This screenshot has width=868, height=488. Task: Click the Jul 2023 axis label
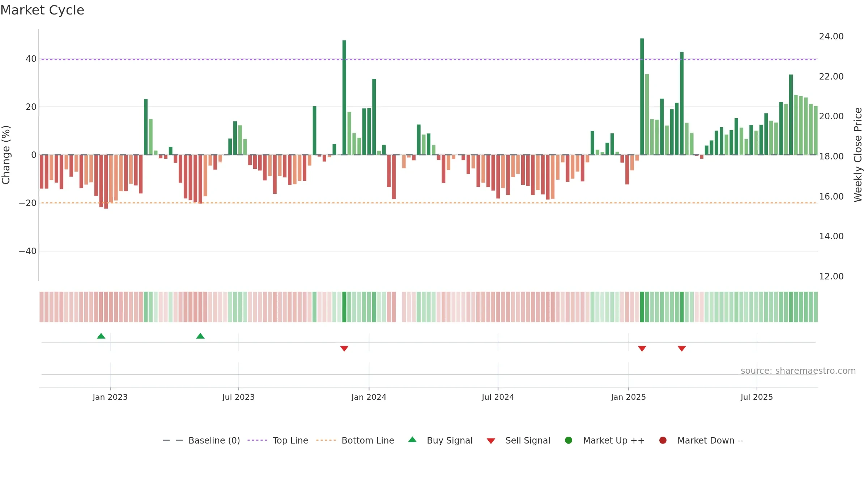click(238, 397)
